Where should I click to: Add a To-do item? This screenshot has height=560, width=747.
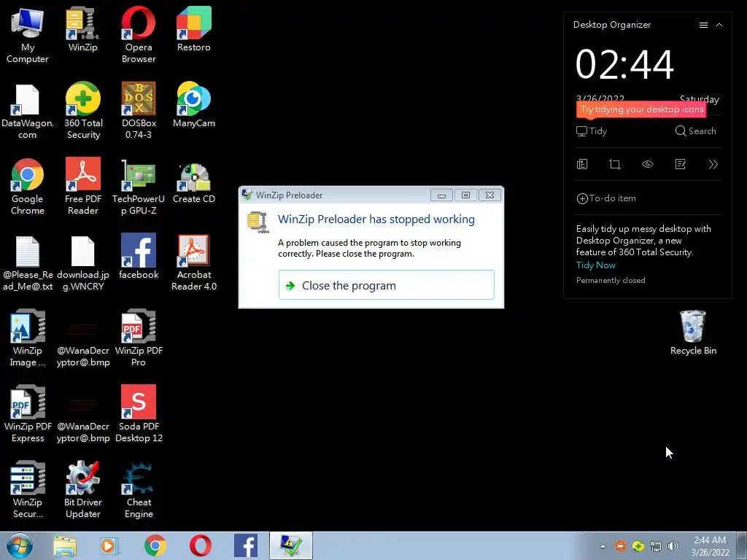[606, 198]
